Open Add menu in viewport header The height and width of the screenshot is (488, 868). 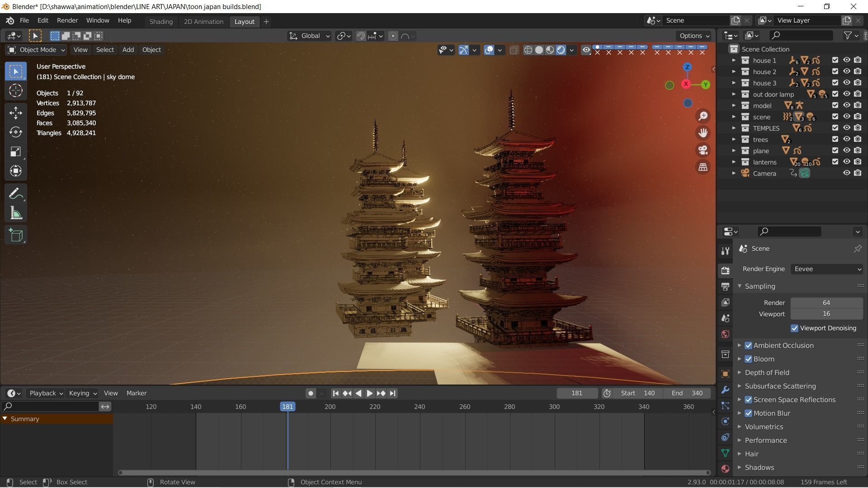[x=128, y=50]
